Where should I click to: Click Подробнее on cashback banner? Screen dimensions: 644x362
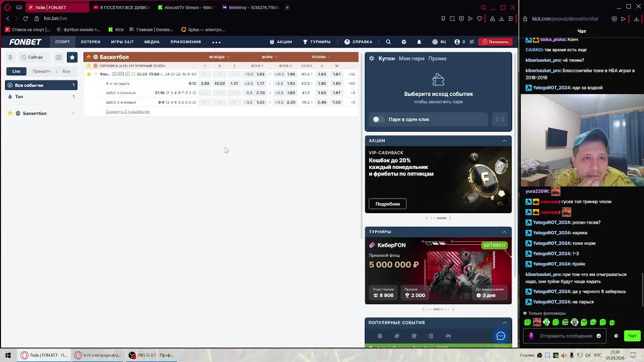(387, 204)
